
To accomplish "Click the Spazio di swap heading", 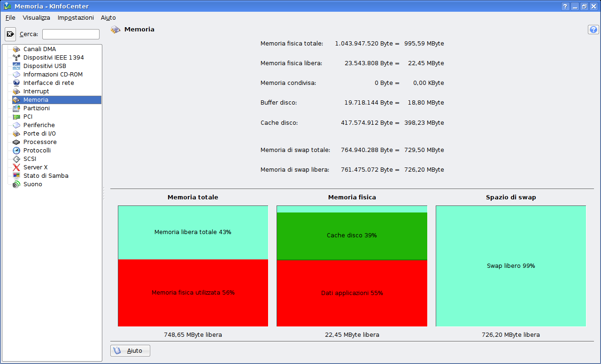I will (511, 197).
